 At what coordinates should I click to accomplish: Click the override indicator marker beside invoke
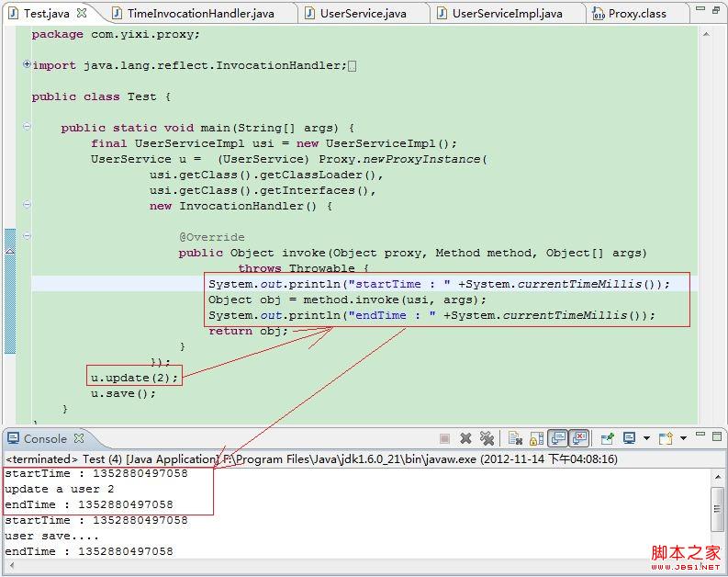10,252
